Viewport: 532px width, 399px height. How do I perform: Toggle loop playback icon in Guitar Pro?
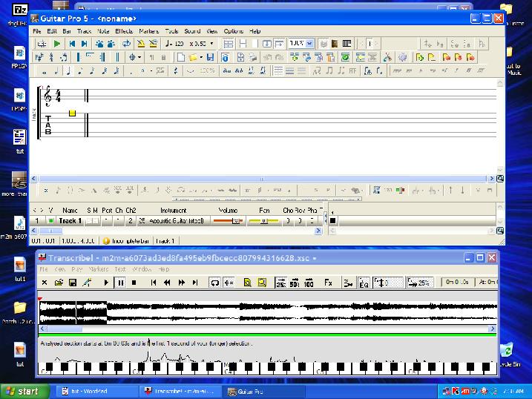(127, 44)
